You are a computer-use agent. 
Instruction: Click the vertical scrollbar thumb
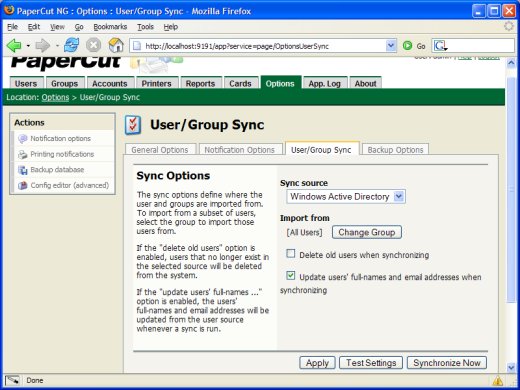tap(511, 190)
